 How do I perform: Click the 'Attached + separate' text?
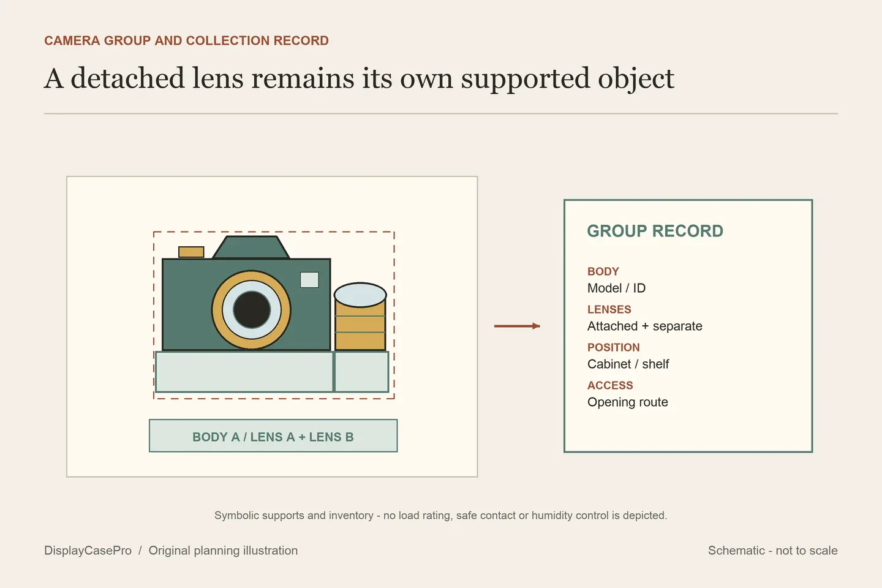point(645,326)
